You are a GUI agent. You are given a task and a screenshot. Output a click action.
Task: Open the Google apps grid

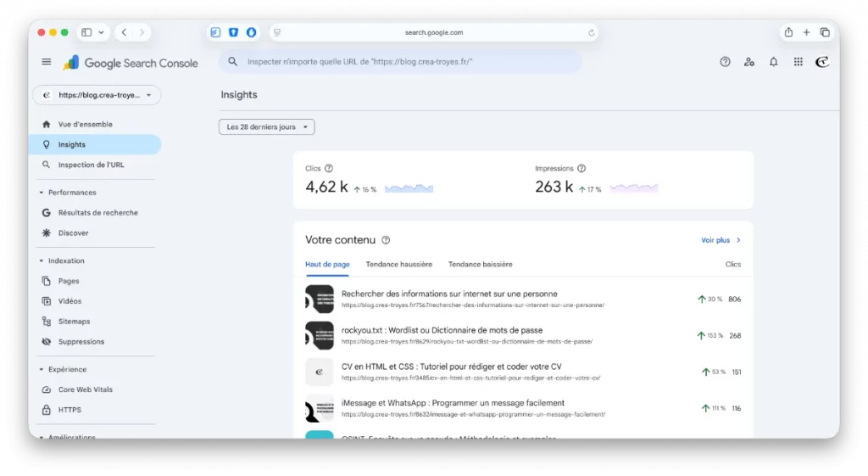tap(798, 62)
